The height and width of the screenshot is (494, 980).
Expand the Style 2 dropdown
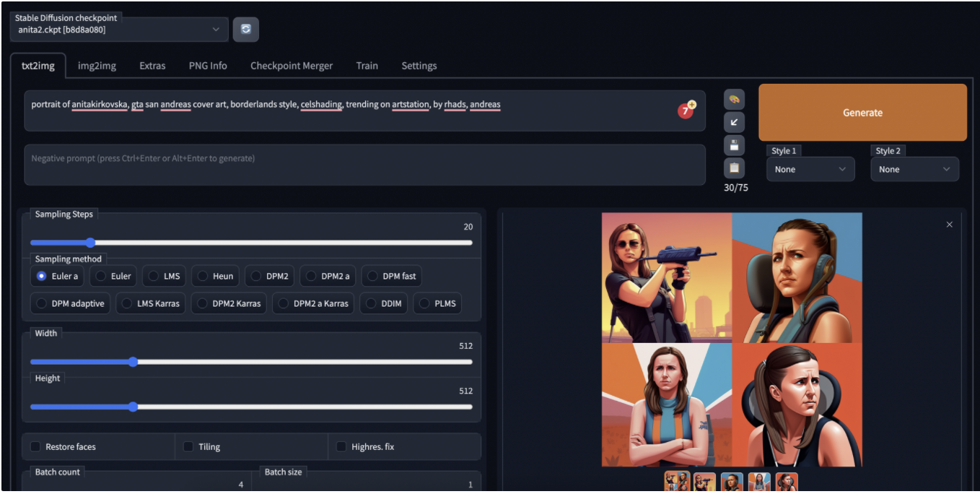914,170
